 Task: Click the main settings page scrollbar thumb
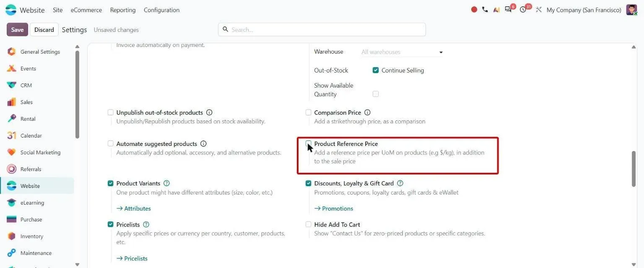pos(634,169)
